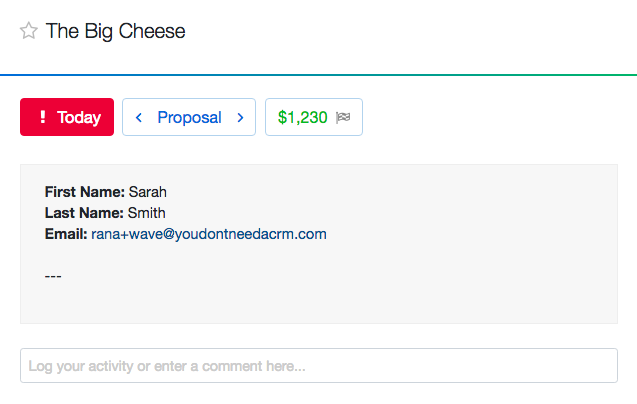This screenshot has height=404, width=637.
Task: Click the $1,230 deal value
Action: [x=303, y=118]
